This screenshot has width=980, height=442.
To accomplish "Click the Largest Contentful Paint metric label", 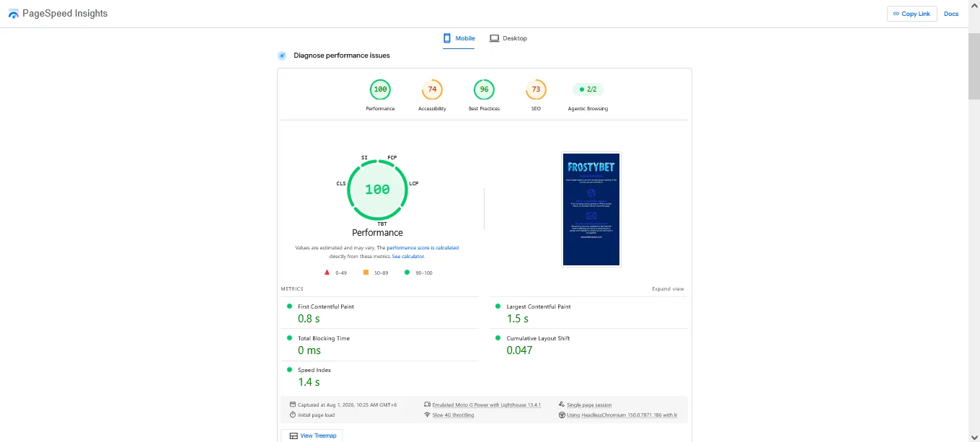I will coord(539,306).
